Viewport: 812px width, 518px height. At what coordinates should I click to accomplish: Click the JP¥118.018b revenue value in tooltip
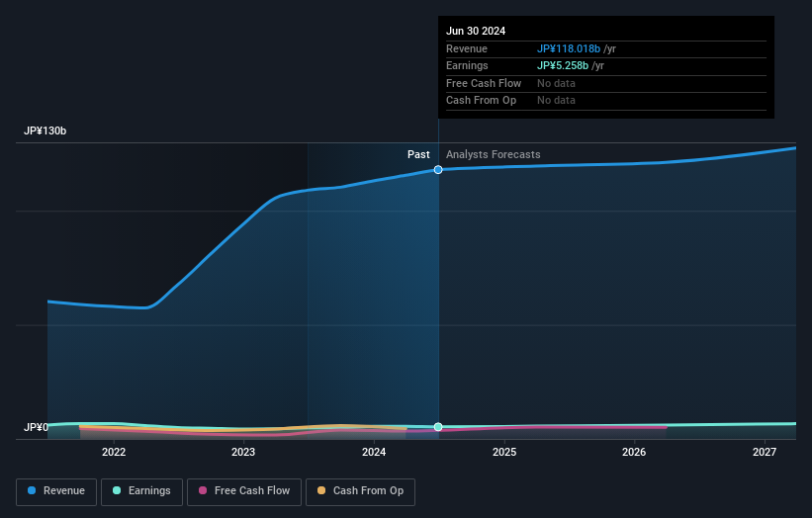pos(569,48)
